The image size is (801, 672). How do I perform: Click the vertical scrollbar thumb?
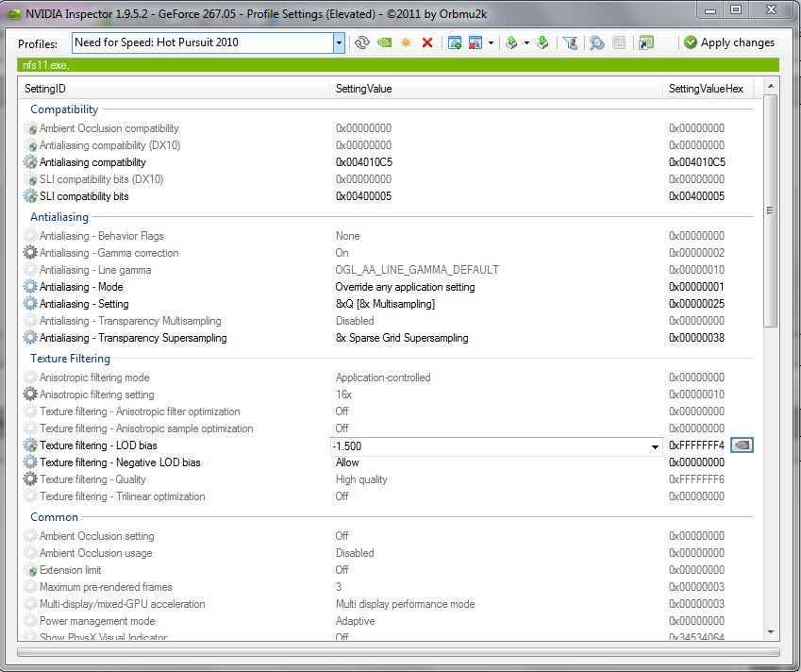click(x=771, y=210)
